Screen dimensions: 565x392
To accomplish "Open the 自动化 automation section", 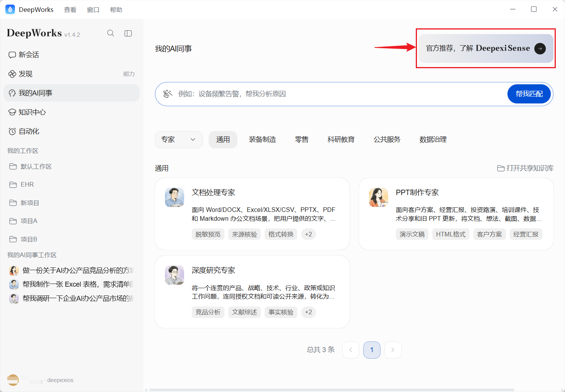I will [71, 131].
